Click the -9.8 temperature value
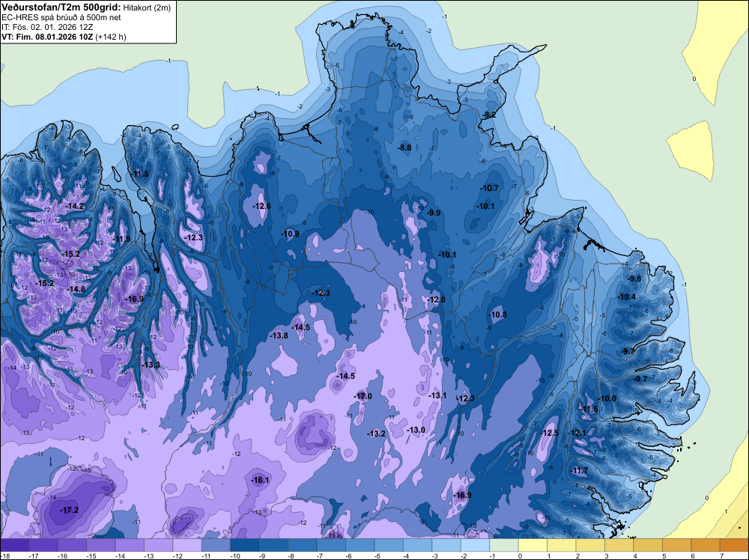The height and width of the screenshot is (560, 749). pos(634,279)
